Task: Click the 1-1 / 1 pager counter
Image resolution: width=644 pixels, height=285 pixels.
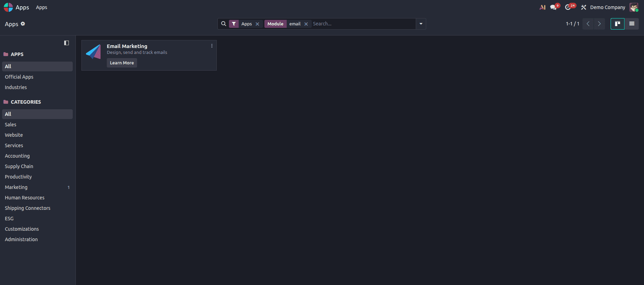Action: click(572, 24)
